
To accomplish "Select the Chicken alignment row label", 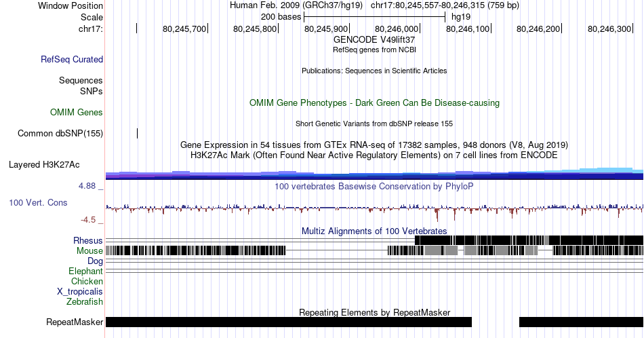I will pos(87,281).
